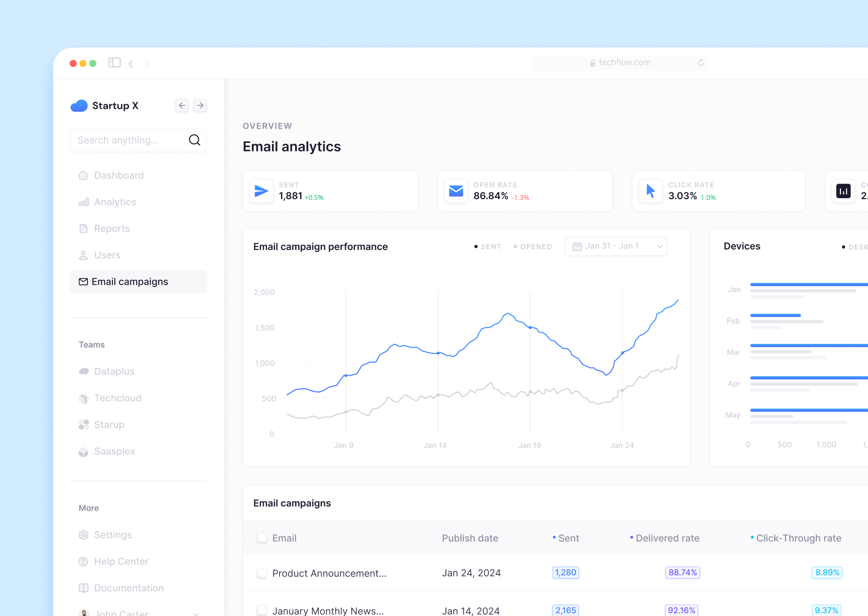Check the January Monthly News row checkbox

pyautogui.click(x=262, y=610)
